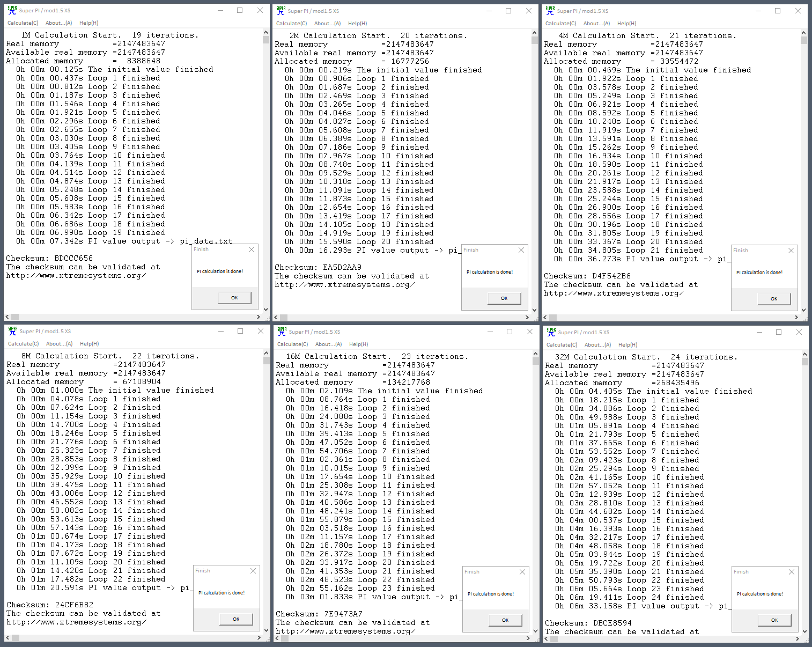Click the Super PI icon in the 16M window title bar
Image resolution: width=812 pixels, height=647 pixels.
pos(282,331)
